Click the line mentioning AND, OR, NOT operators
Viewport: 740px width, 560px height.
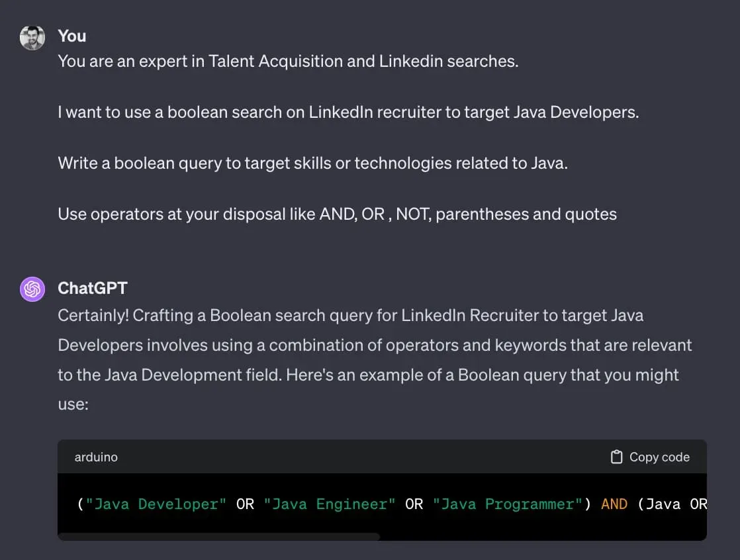point(337,214)
